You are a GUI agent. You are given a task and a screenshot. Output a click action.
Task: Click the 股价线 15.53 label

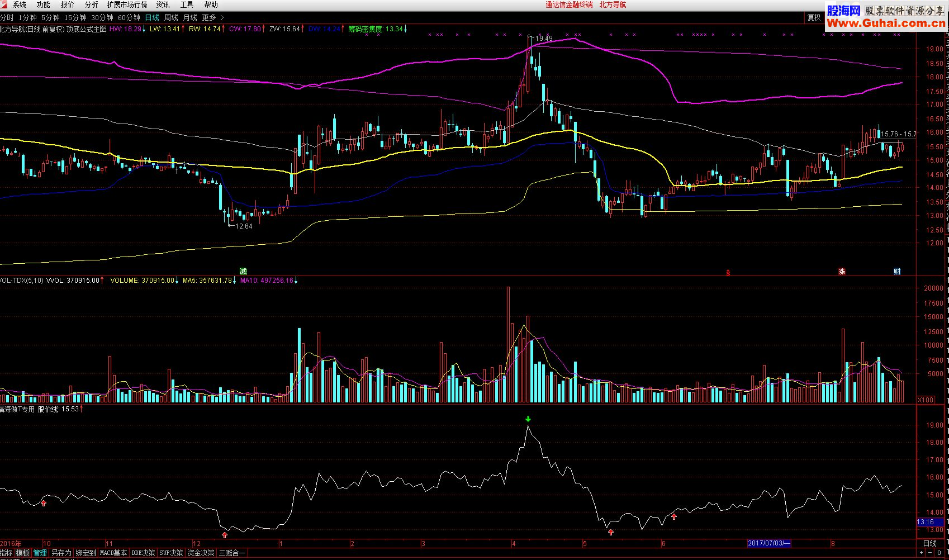click(x=60, y=409)
